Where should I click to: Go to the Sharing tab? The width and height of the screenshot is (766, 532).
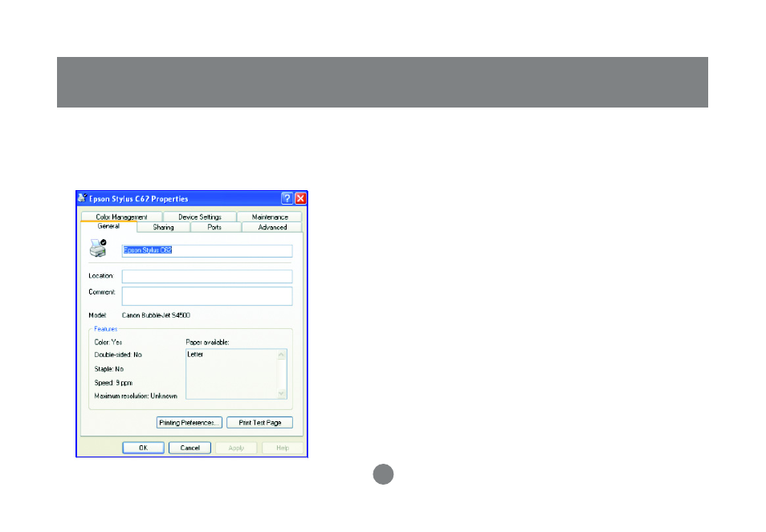[x=163, y=227]
